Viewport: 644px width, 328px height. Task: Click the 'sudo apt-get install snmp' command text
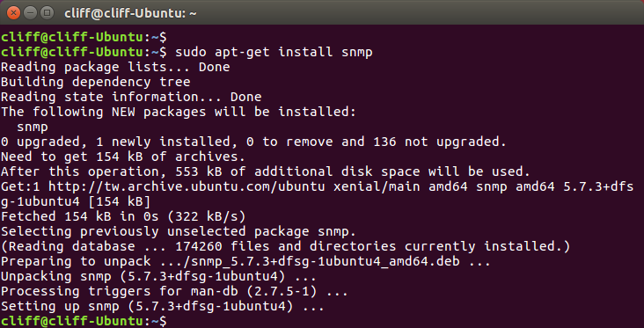[274, 53]
